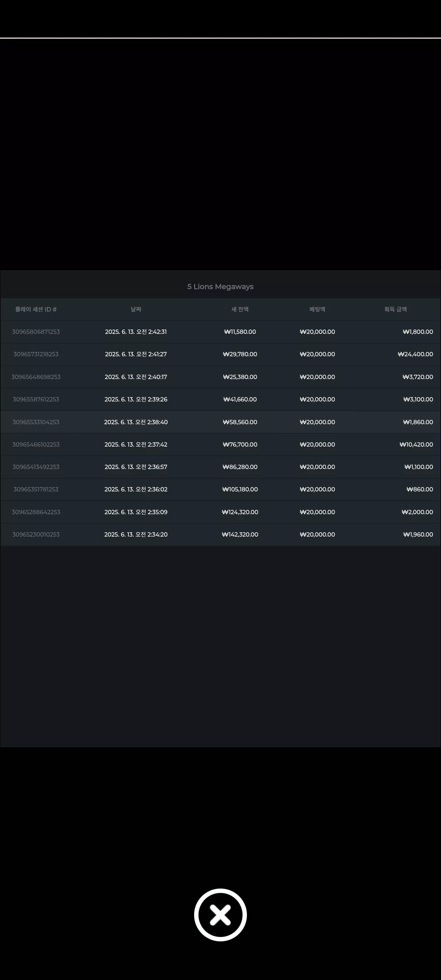Image resolution: width=441 pixels, height=980 pixels.
Task: Open session ID 30965466102253
Action: pos(36,444)
